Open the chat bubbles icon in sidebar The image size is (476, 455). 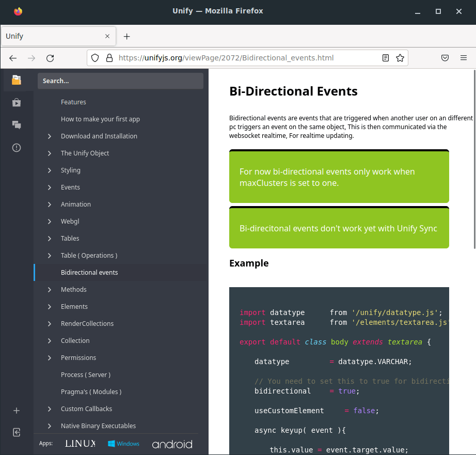pos(17,125)
